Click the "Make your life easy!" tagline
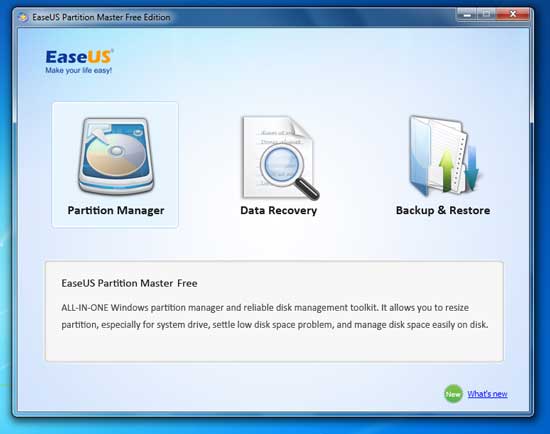This screenshot has width=550, height=434. click(79, 71)
